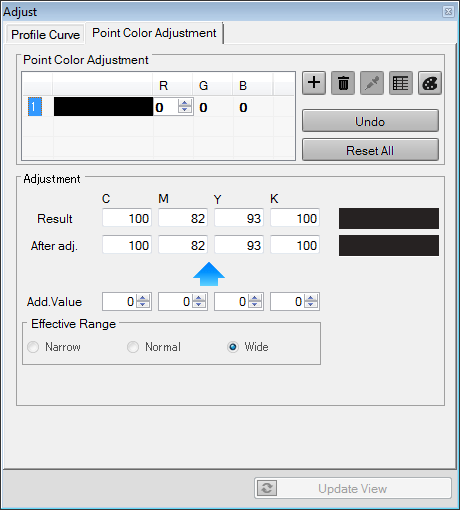This screenshot has width=460, height=510.
Task: Open the Point Color Adjustment tab
Action: (154, 33)
